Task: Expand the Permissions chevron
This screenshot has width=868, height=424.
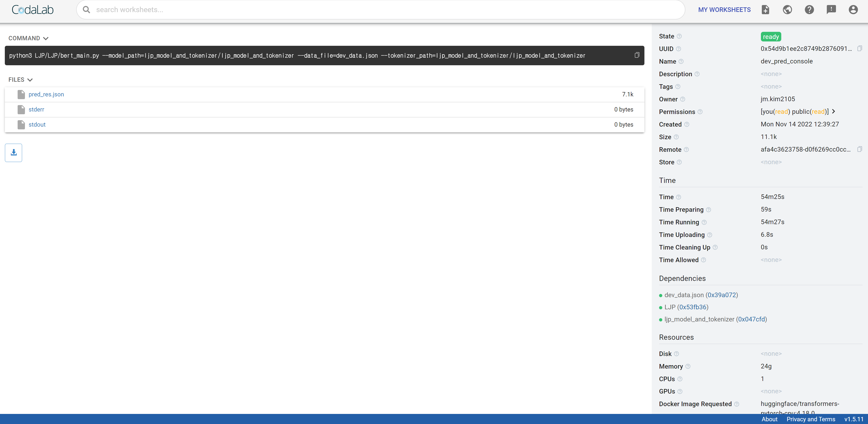Action: [x=834, y=111]
